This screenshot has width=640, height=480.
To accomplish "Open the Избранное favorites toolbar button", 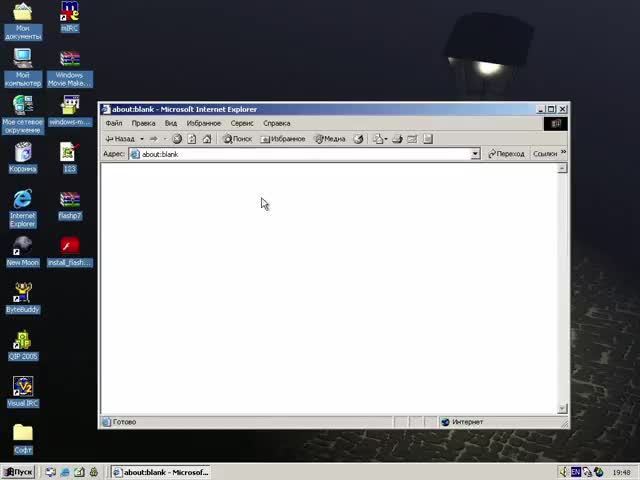I will click(x=283, y=139).
